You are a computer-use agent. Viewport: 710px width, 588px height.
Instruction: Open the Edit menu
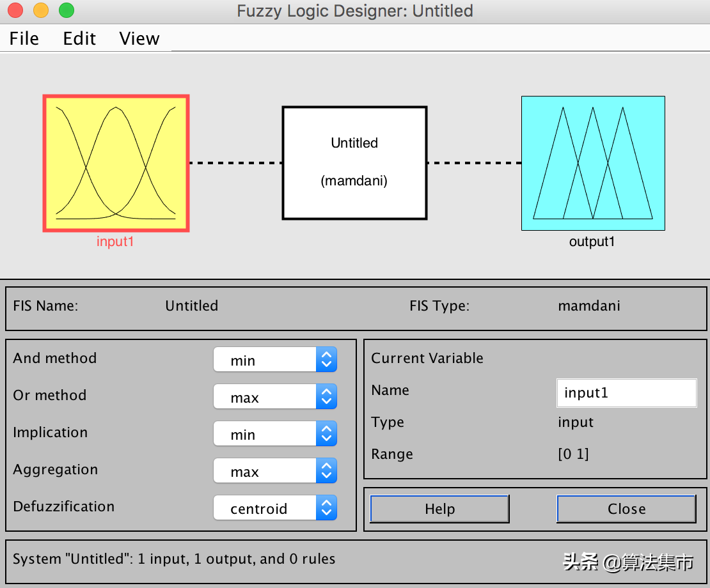coord(79,38)
